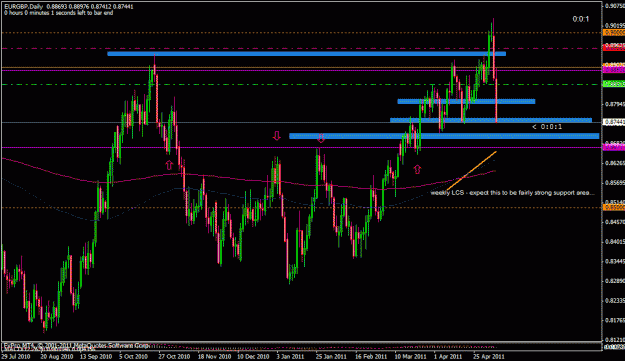Select the shortest blue rectangle near 0.8794
This screenshot has height=361, width=625.
(466, 102)
